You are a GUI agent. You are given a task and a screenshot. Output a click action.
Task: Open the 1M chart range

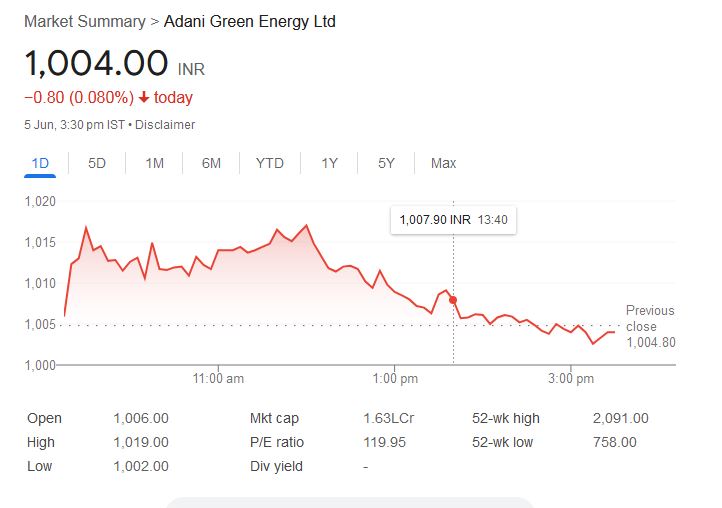[x=154, y=163]
